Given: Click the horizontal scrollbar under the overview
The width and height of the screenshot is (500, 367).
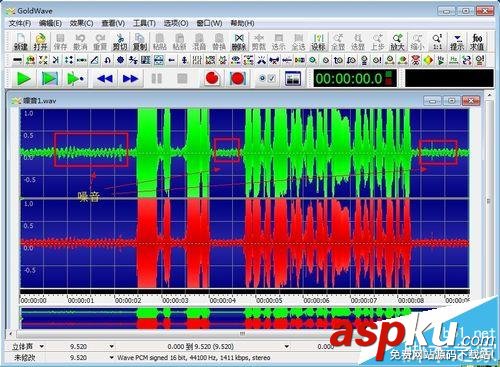Looking at the screenshot, I should (242, 333).
